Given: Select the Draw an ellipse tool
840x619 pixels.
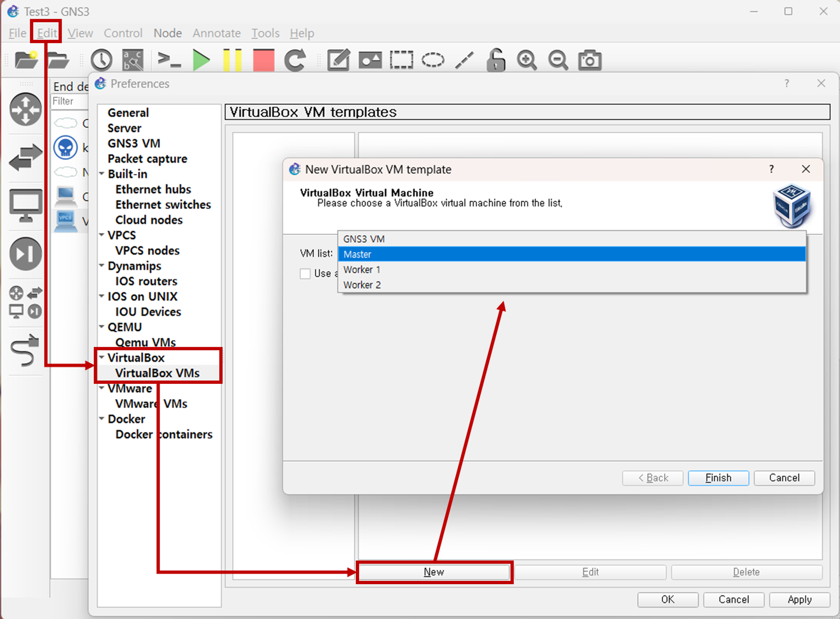Looking at the screenshot, I should click(433, 60).
